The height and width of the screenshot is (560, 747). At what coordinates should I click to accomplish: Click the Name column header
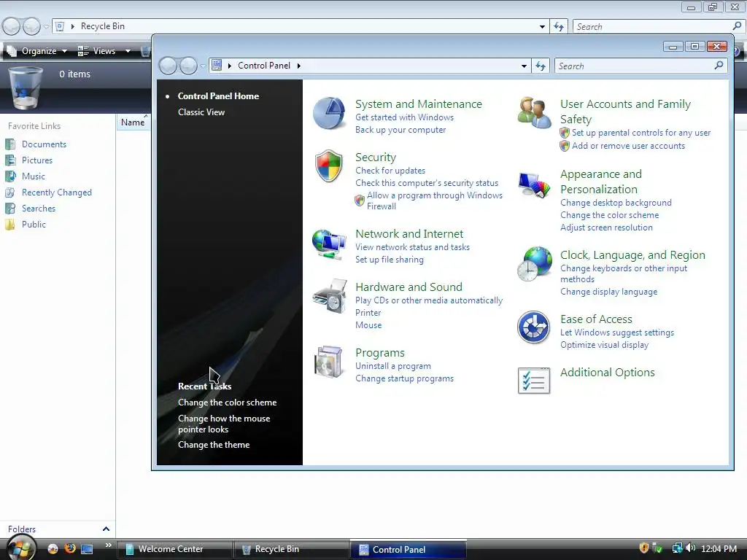click(x=133, y=122)
